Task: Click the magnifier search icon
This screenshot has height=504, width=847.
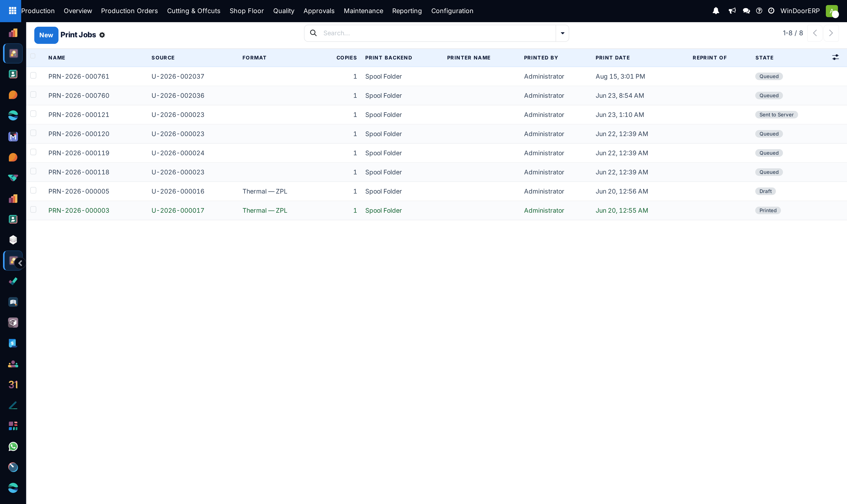Action: pos(313,33)
